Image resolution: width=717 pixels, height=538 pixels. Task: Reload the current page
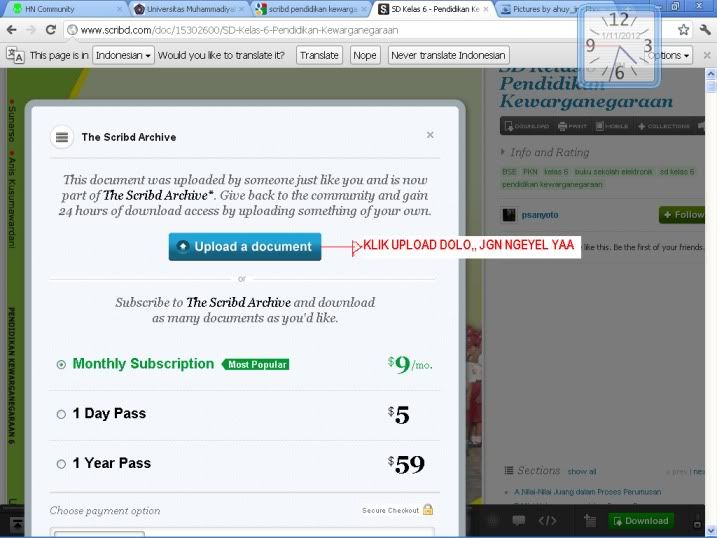tap(51, 30)
